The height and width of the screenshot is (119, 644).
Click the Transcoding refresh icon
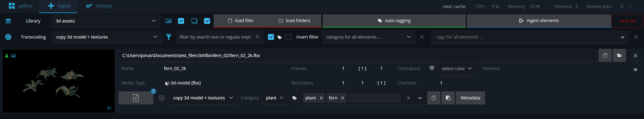pyautogui.click(x=8, y=37)
